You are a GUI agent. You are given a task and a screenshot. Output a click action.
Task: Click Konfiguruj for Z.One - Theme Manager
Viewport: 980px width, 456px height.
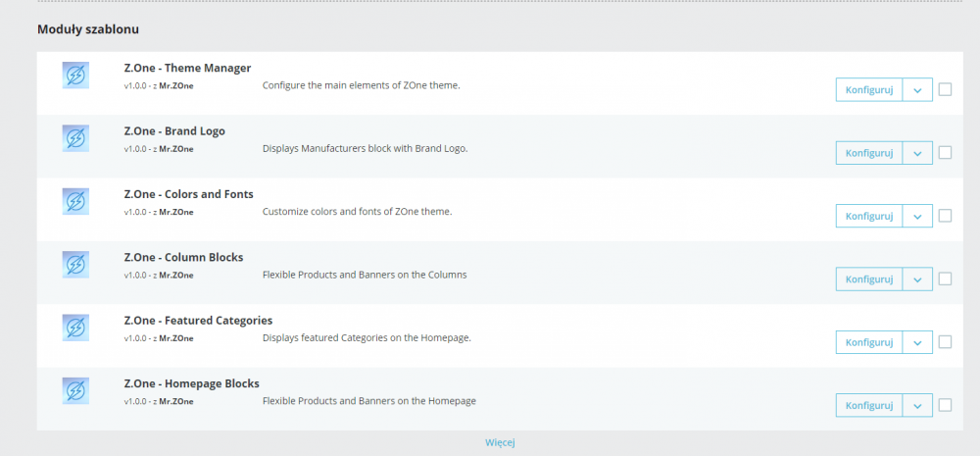click(x=869, y=89)
